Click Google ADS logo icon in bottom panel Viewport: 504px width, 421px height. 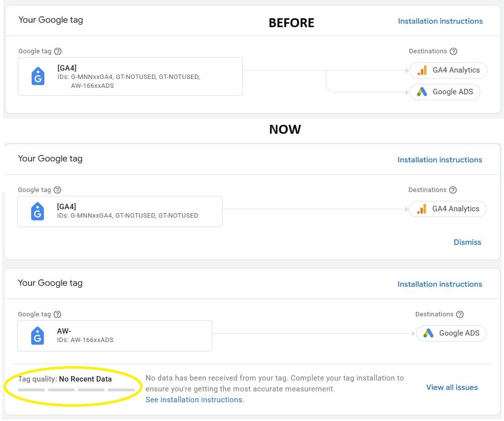pyautogui.click(x=428, y=333)
